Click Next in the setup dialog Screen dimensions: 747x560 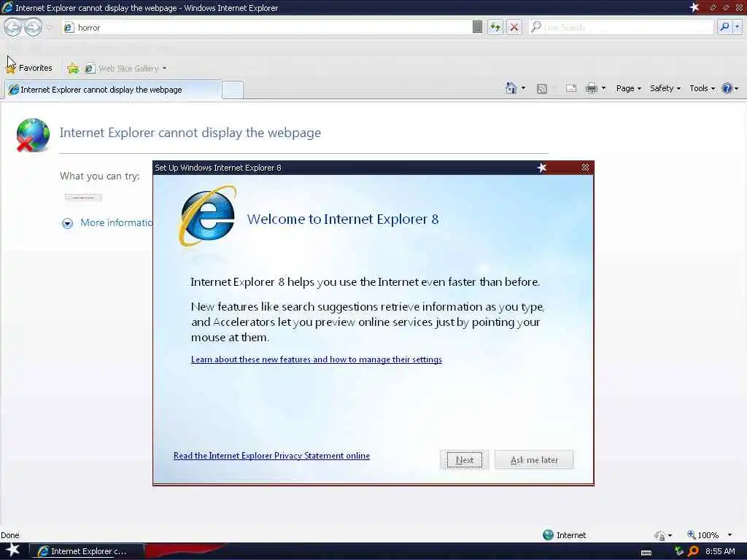tap(465, 460)
